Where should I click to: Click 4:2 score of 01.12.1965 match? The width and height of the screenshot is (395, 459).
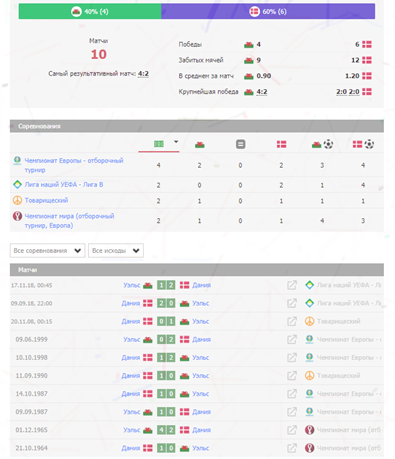click(x=166, y=430)
